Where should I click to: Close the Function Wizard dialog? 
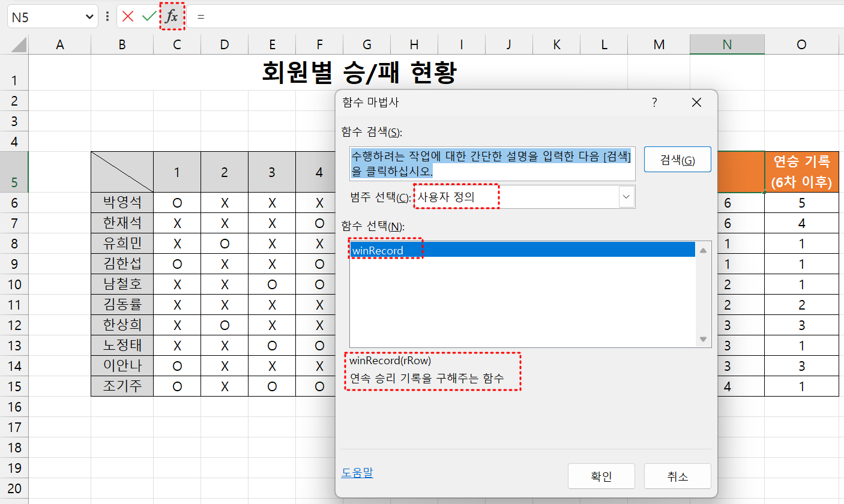[x=696, y=103]
